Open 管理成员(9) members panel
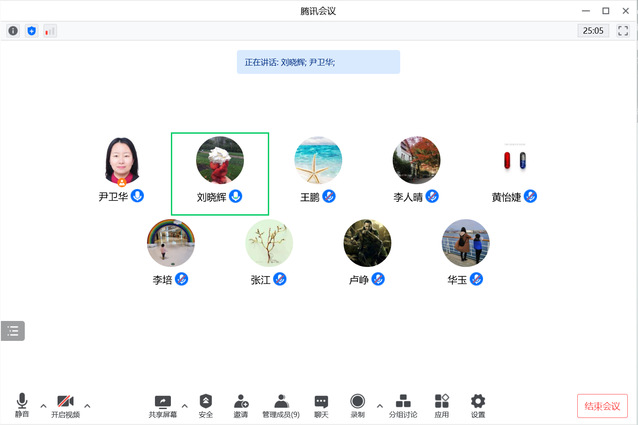Viewport: 638px width, 425px height. (x=281, y=402)
